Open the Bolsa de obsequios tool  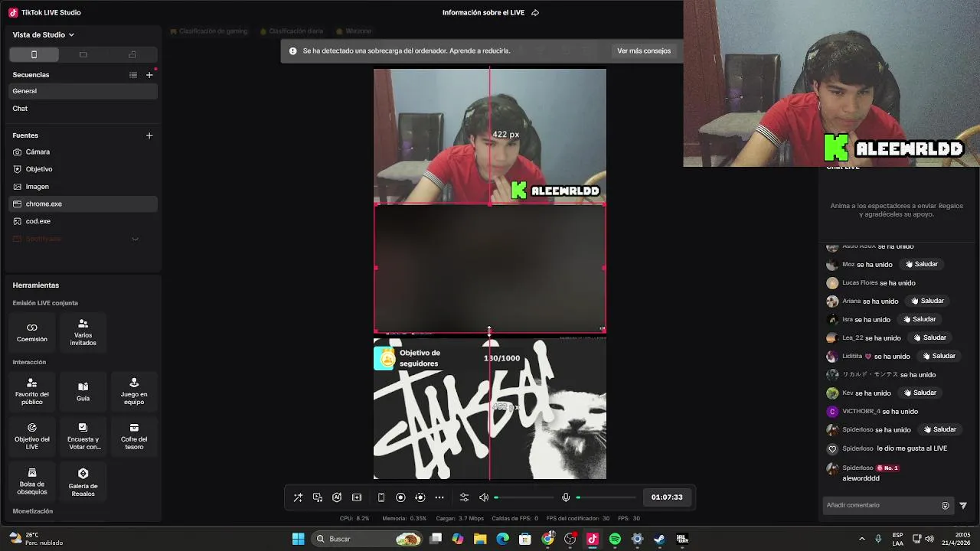click(x=32, y=481)
